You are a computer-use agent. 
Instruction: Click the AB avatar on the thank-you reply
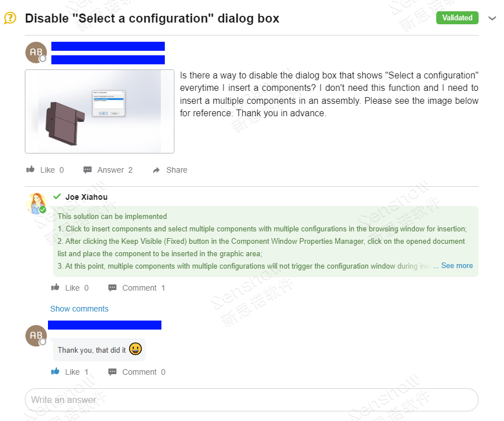point(36,336)
